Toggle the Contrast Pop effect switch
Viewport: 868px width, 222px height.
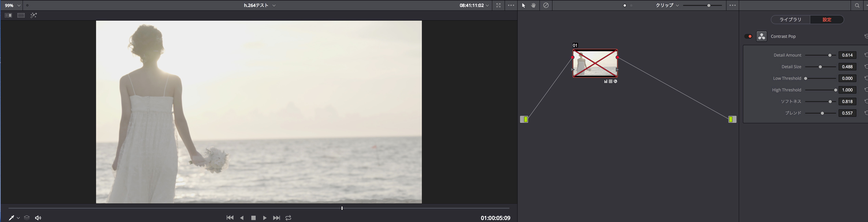point(748,36)
